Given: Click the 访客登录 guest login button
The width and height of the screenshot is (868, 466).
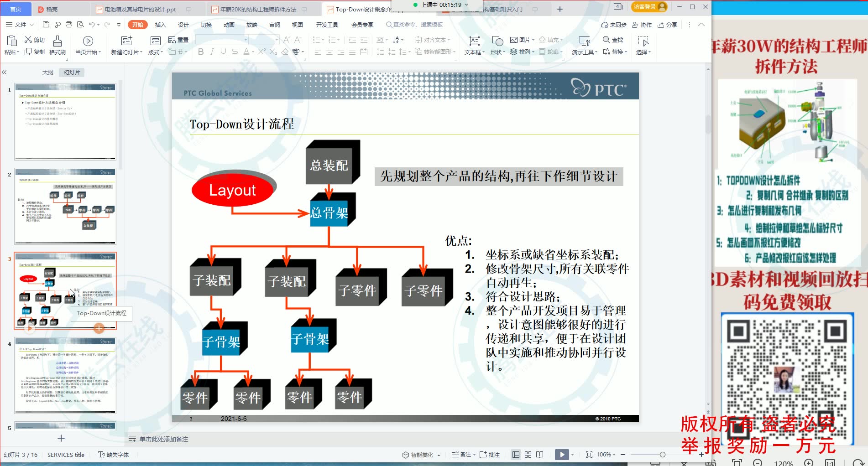Looking at the screenshot, I should 649,7.
